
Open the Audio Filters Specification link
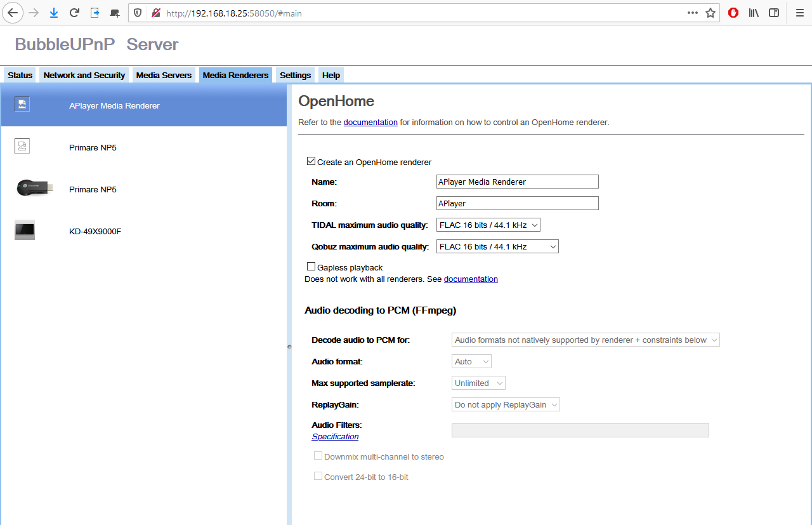(335, 436)
